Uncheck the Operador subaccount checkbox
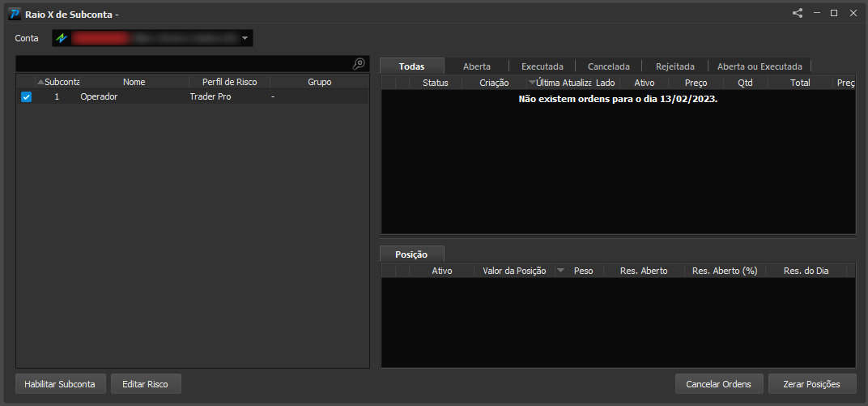 click(26, 97)
